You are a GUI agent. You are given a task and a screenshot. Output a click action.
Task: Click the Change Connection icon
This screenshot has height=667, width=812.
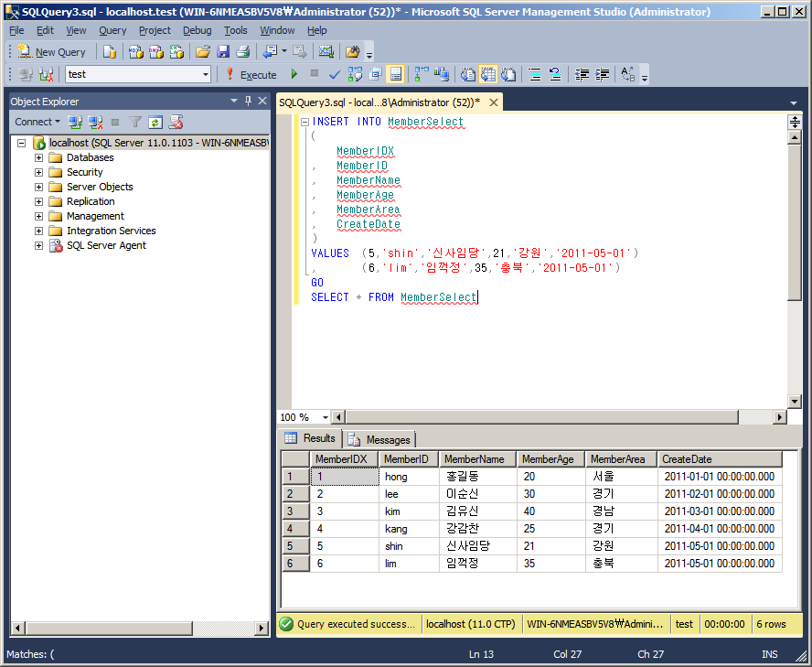pyautogui.click(x=46, y=75)
